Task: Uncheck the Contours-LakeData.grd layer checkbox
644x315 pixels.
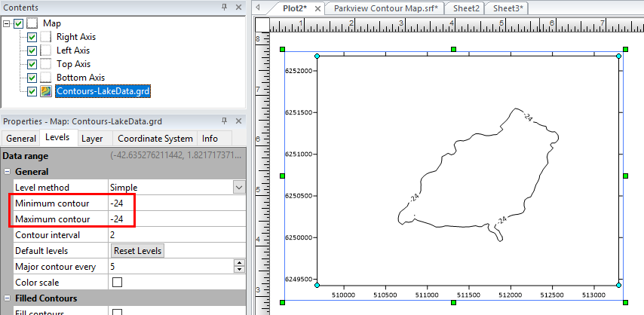Action: [32, 92]
